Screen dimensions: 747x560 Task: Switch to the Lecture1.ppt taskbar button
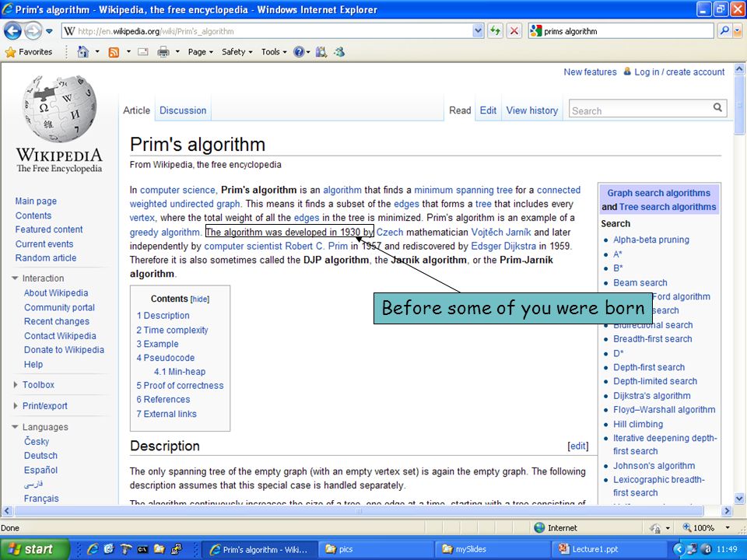click(611, 549)
